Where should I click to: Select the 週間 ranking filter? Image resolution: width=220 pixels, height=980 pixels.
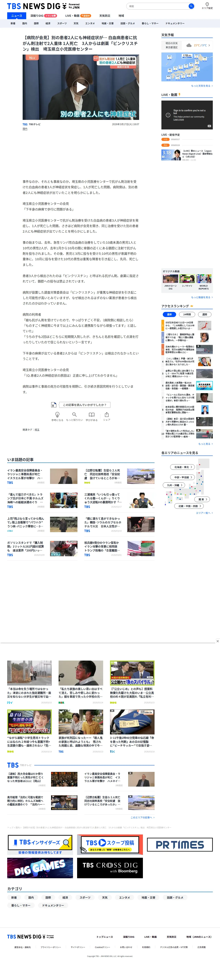[x=205, y=315]
